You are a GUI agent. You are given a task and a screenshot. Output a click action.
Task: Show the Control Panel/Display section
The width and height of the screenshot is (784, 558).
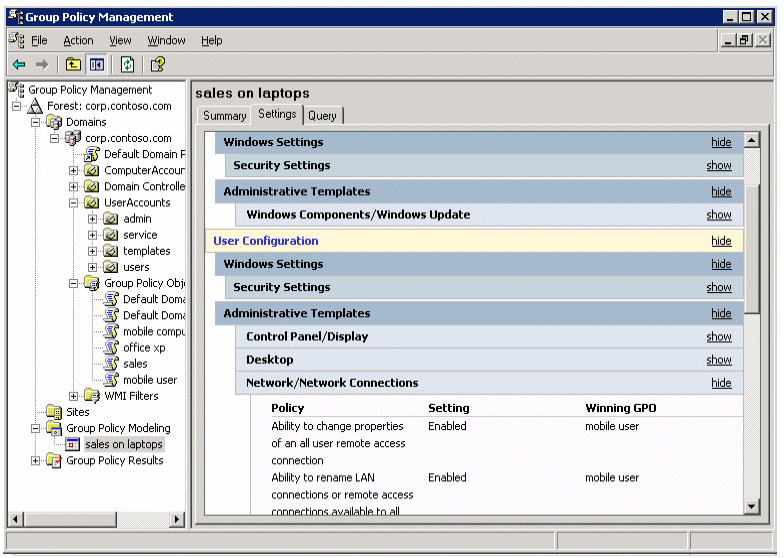point(718,337)
